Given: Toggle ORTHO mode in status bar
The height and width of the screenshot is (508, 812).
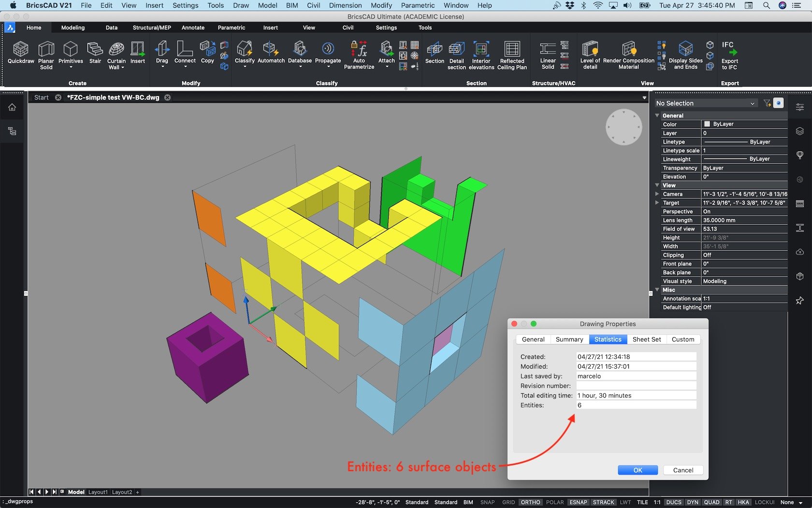Looking at the screenshot, I should 530,502.
